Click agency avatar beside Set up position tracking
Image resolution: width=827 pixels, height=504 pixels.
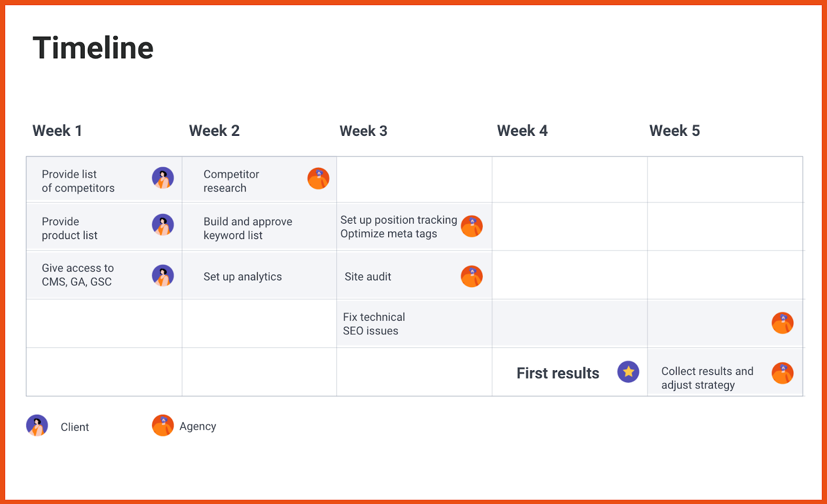click(x=472, y=226)
